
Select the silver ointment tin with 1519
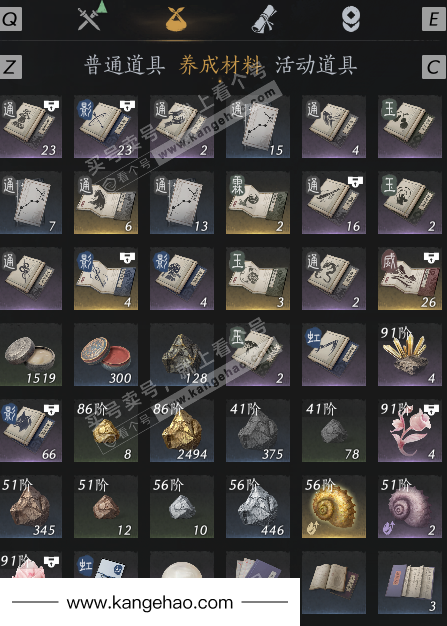[x=31, y=355]
